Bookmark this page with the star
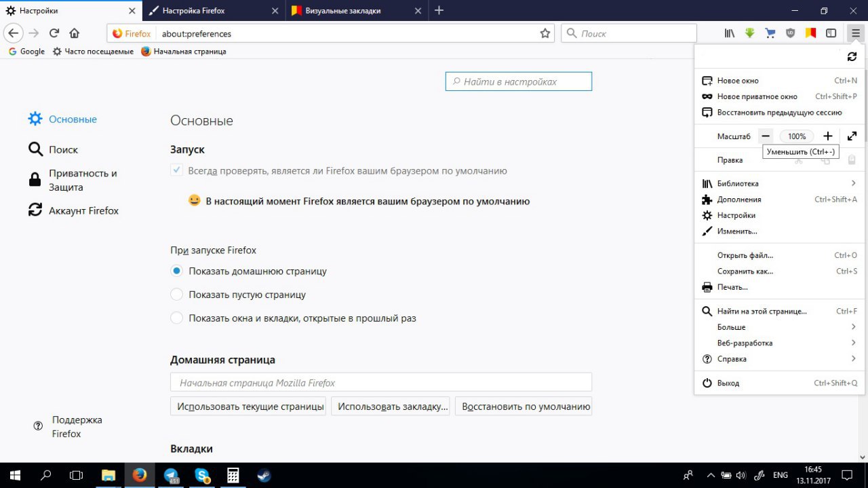Viewport: 868px width, 488px height. pos(545,33)
